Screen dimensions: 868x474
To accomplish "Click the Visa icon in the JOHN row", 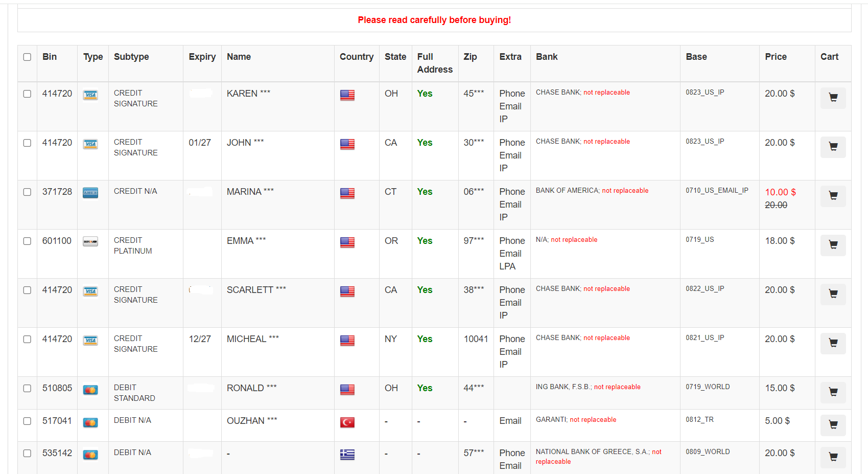I will [x=90, y=144].
